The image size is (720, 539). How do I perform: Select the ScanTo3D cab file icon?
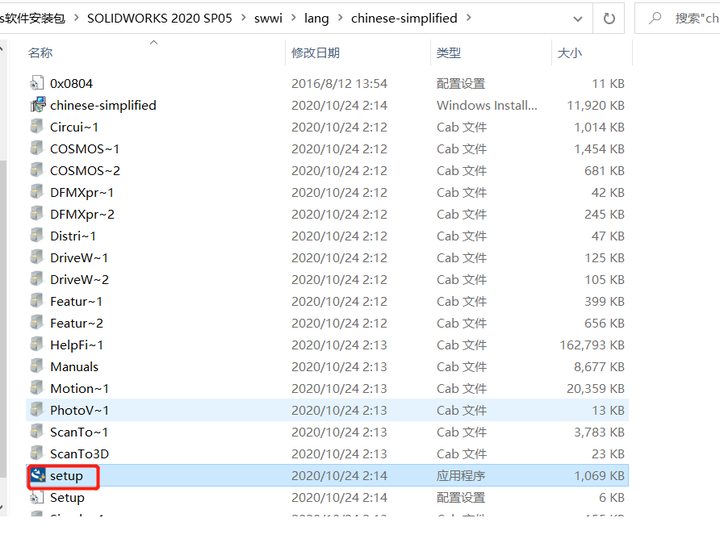point(37,453)
